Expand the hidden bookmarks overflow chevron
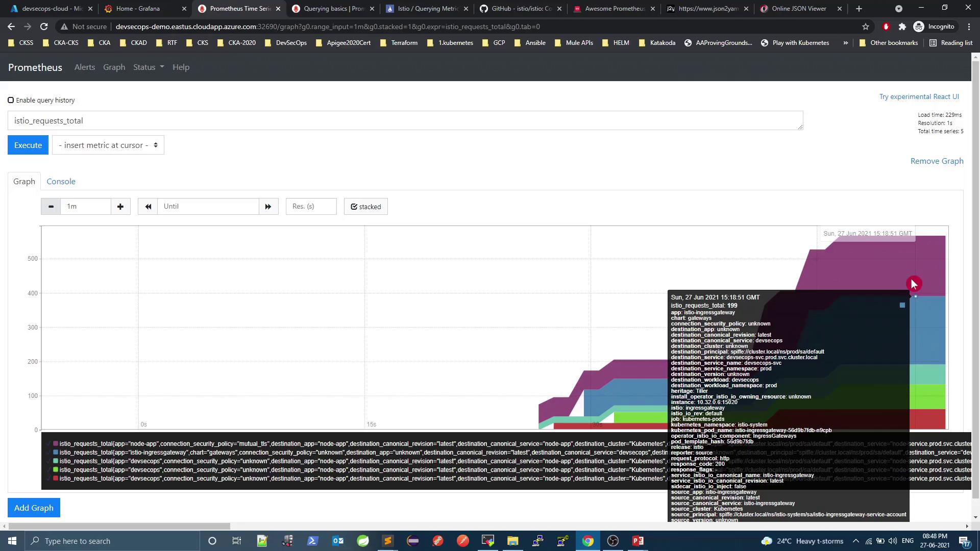The height and width of the screenshot is (551, 980). click(846, 43)
